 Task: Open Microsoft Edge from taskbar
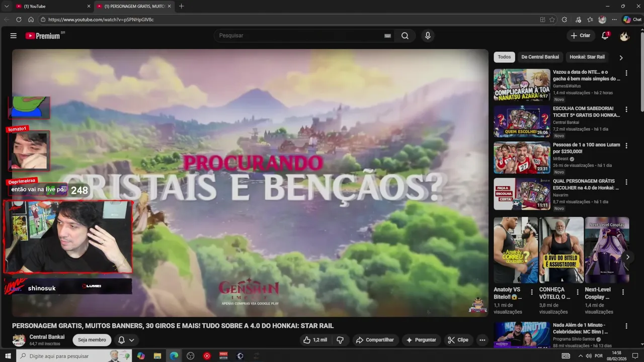coord(174,356)
